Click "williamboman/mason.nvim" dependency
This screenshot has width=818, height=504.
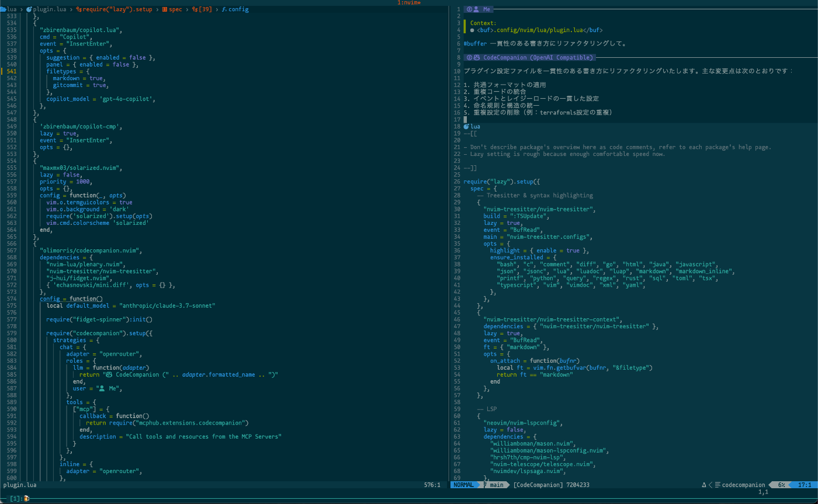click(532, 443)
